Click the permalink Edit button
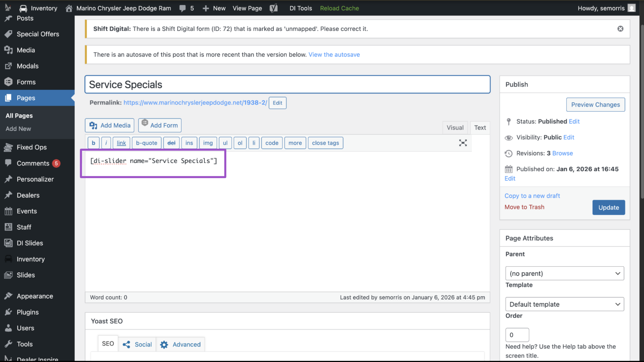Viewport: 644px width, 362px height. [x=277, y=103]
